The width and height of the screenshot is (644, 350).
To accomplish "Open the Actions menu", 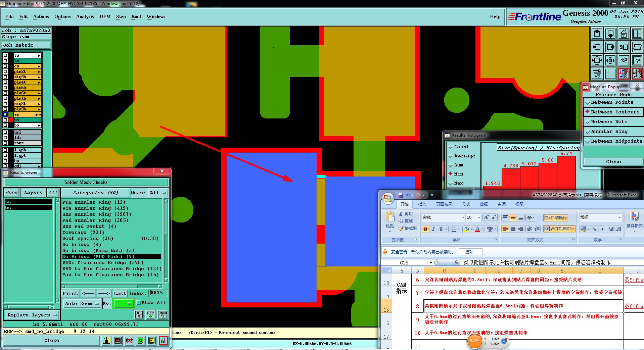I will 41,16.
